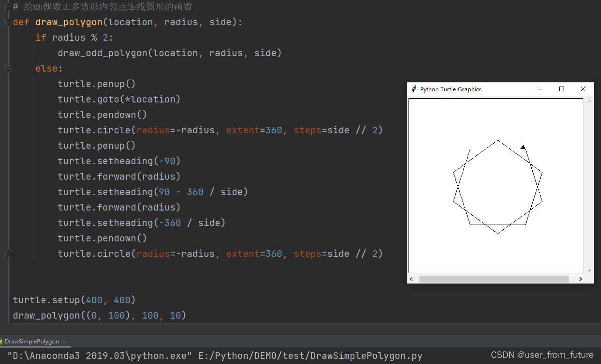Click the "turtle.goto(*location)" line

pyautogui.click(x=119, y=99)
